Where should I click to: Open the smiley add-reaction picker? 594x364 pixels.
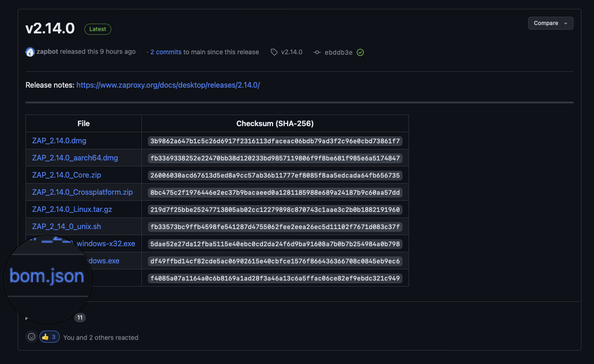32,337
